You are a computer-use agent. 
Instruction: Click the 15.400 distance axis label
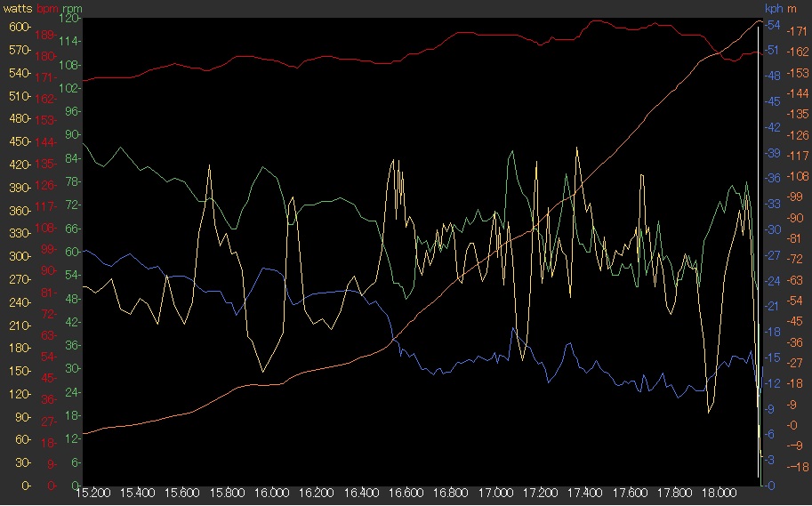pyautogui.click(x=138, y=493)
